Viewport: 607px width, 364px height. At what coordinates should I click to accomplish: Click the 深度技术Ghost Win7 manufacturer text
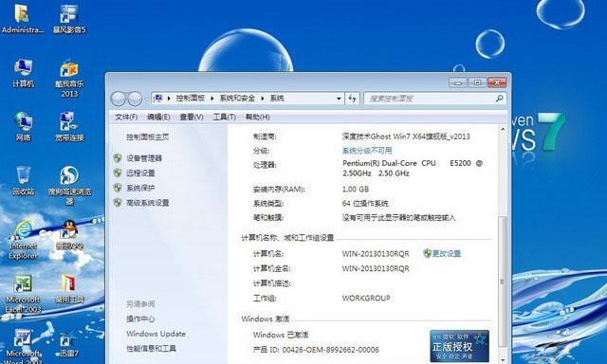406,136
